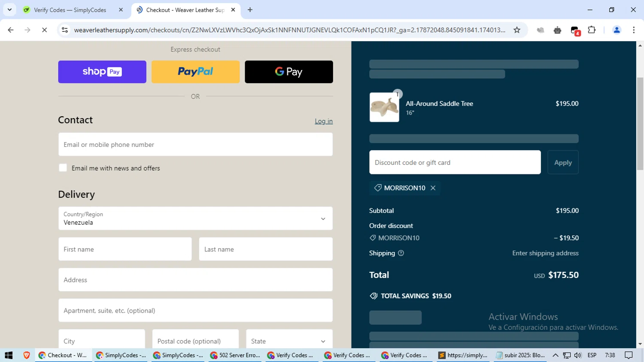Screen dimensions: 644x362
Task: Close the Verify Codes — SimplyCodes tab
Action: (x=121, y=10)
